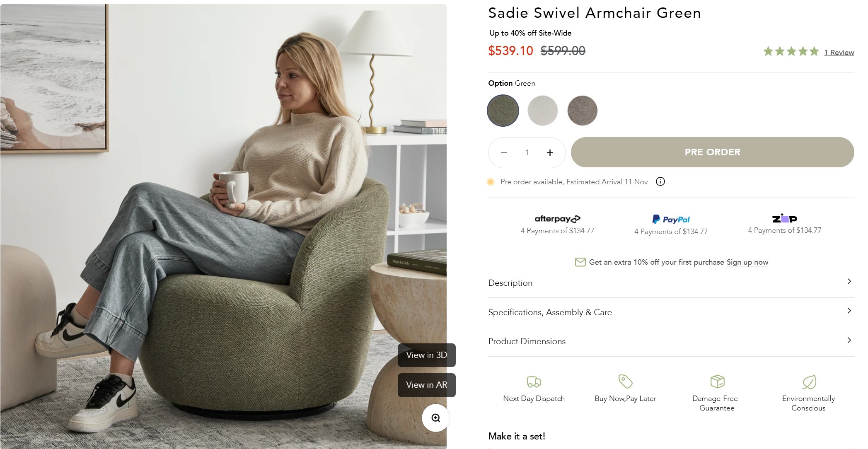This screenshot has height=449, width=868.
Task: Select the green fabric swatch
Action: [503, 111]
